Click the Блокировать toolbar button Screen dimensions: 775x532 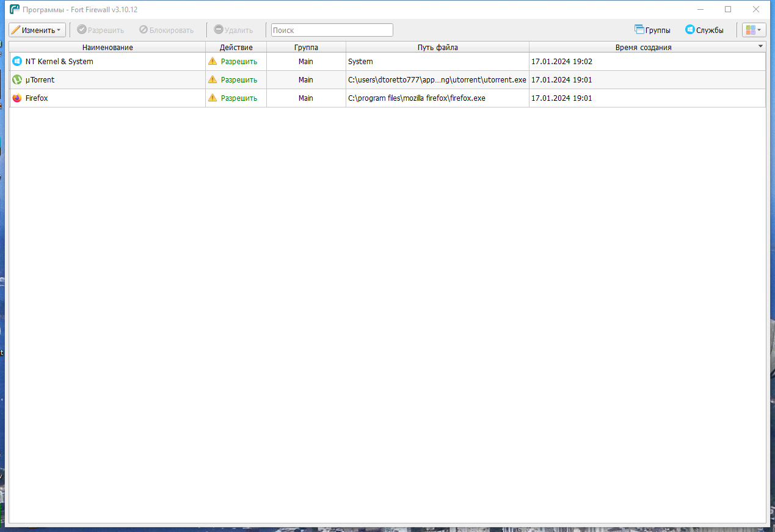coord(166,30)
